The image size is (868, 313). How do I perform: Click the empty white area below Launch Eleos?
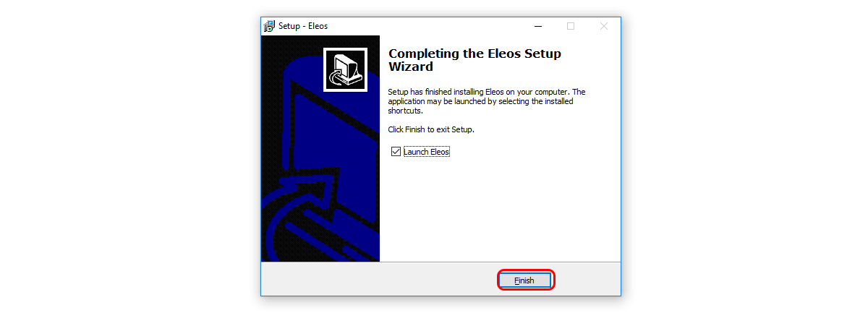[499, 210]
